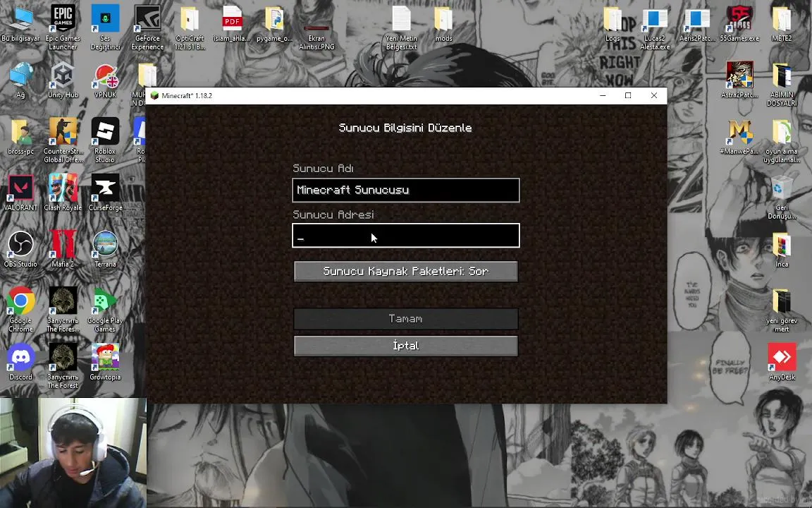Select Lucas2 Alesta.exe icon
Viewport: 812px width, 508px height.
coord(655,28)
